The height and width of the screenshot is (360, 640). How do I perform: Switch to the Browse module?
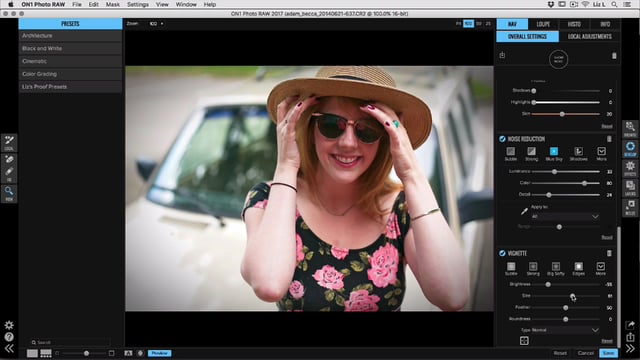tap(630, 129)
